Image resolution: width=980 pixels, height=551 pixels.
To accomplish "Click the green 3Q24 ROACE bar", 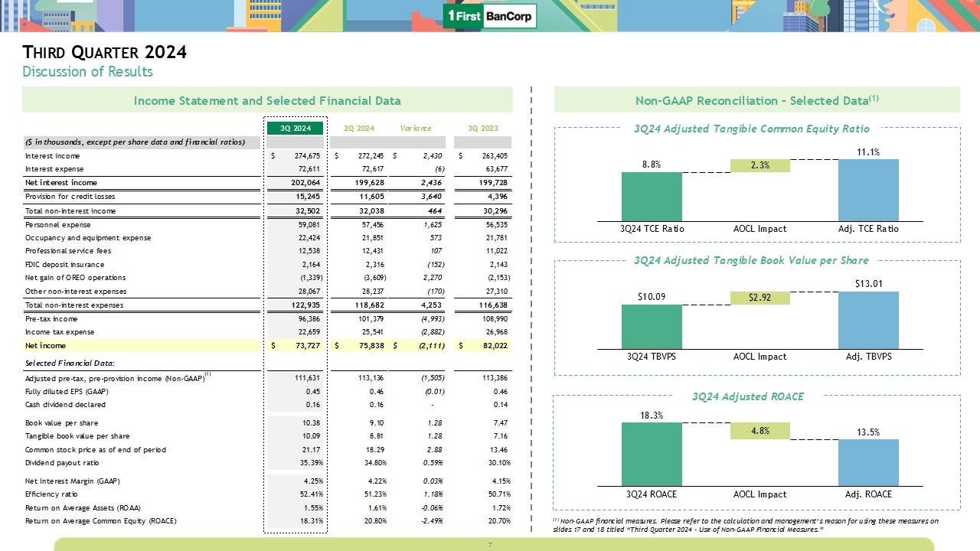I will pyautogui.click(x=651, y=454).
